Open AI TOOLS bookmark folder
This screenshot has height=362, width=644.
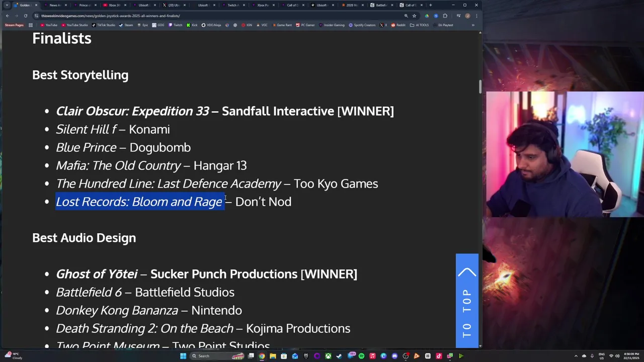420,25
